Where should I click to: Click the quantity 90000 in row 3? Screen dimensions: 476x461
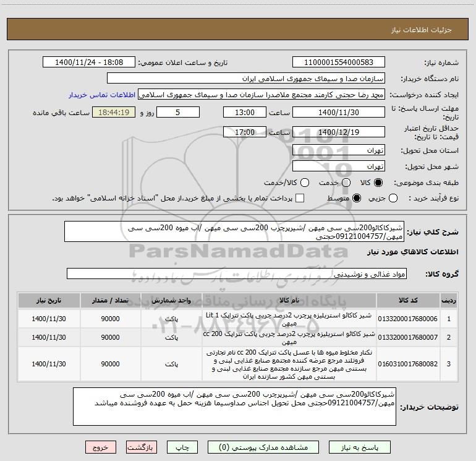(110, 364)
